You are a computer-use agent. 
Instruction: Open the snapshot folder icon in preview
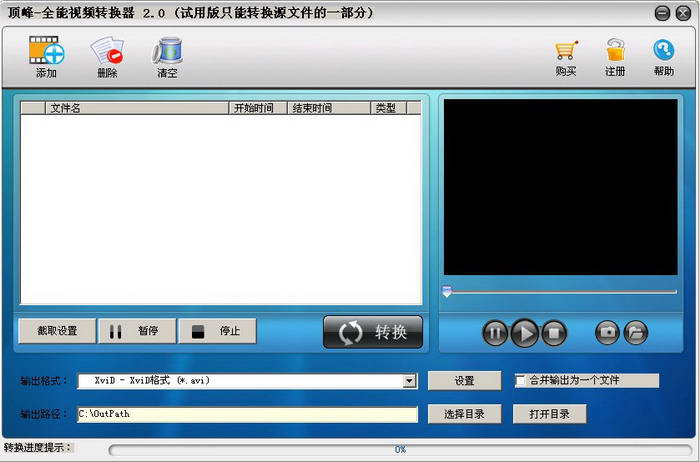tap(636, 333)
